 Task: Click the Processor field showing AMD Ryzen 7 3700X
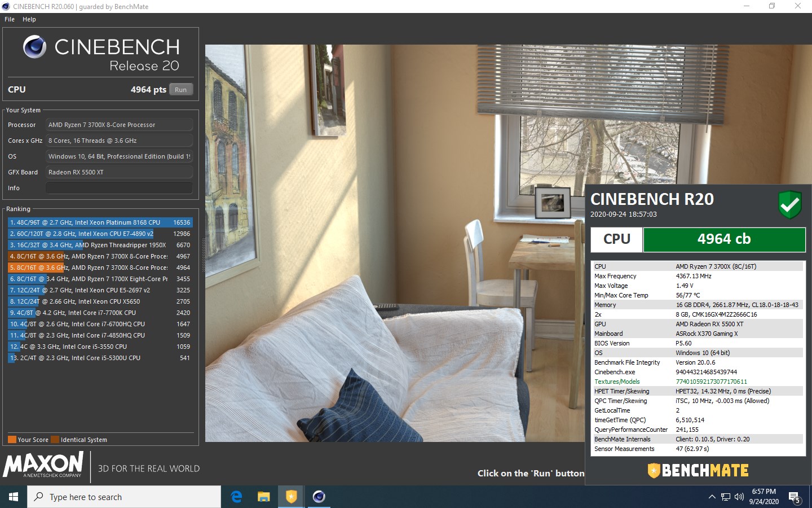coord(119,125)
